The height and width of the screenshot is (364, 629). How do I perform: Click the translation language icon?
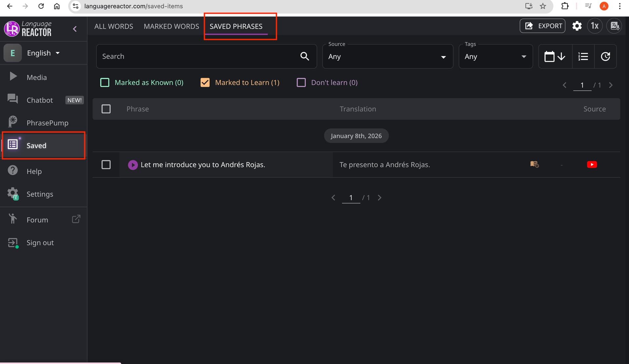[x=614, y=26]
